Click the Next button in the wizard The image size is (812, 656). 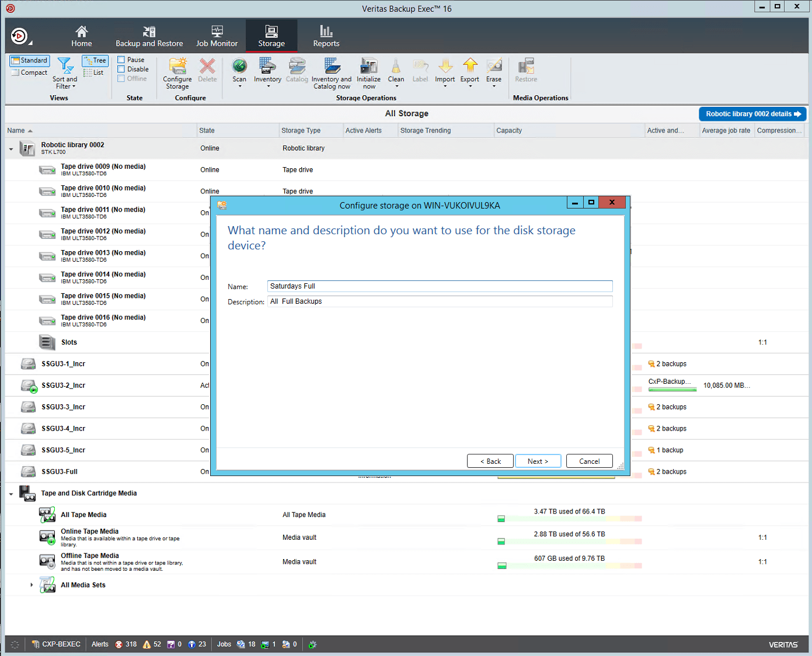click(x=538, y=461)
